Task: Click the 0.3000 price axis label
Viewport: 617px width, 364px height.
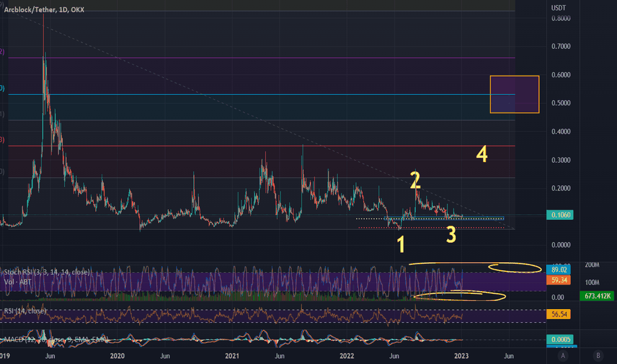Action: pyautogui.click(x=561, y=160)
